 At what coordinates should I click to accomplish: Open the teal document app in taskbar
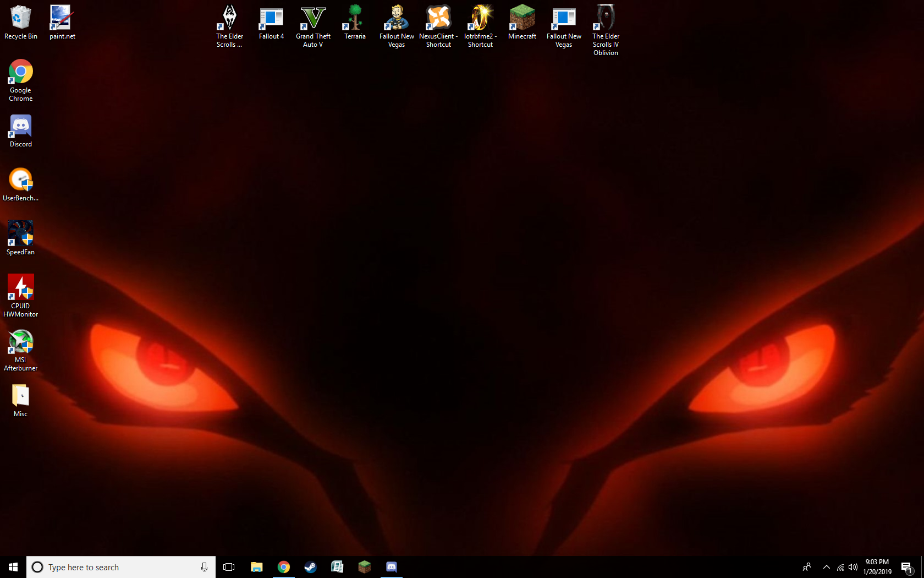click(337, 567)
